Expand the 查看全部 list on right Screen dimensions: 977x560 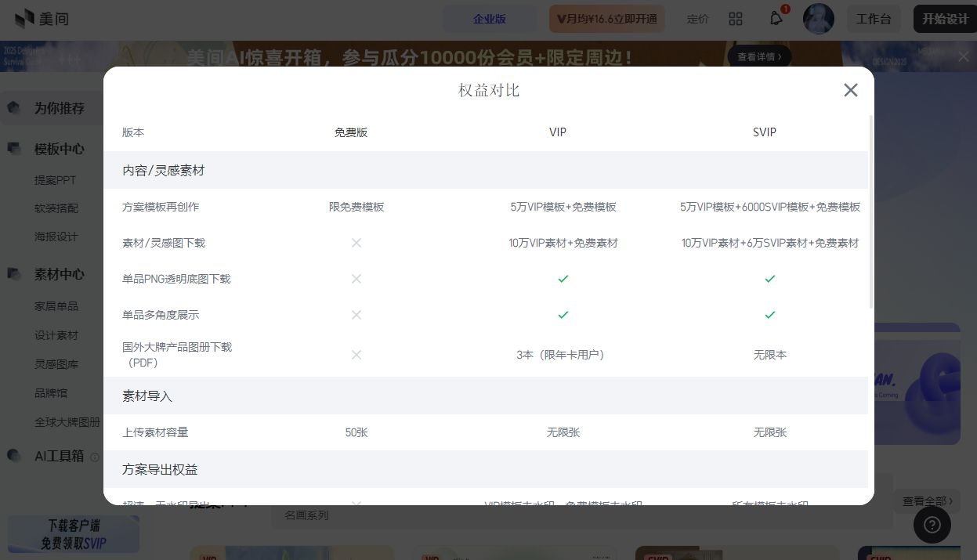click(926, 500)
